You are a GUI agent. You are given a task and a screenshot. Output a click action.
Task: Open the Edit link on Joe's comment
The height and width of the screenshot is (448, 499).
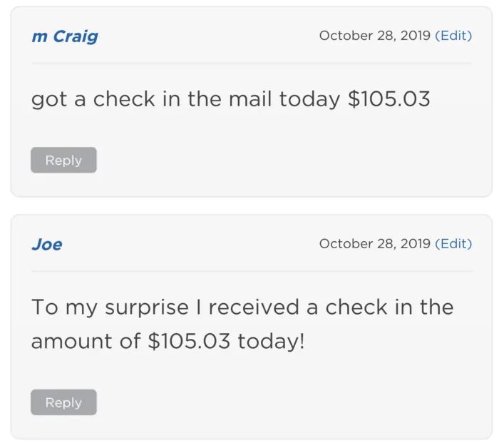coord(453,244)
